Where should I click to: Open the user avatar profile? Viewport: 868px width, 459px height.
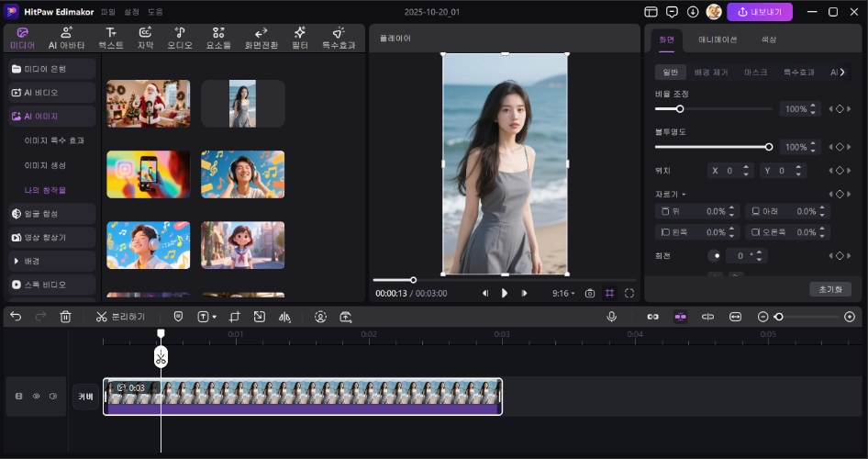pyautogui.click(x=714, y=12)
